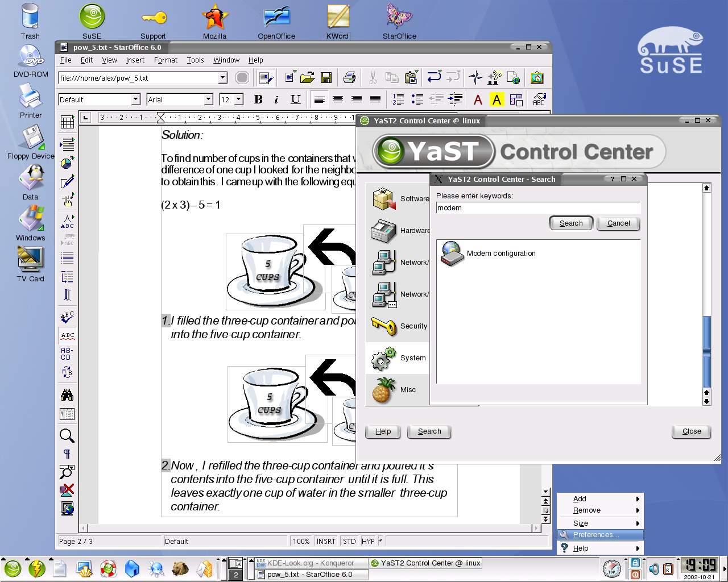Click the Paste clipboard icon in StarOffice

pyautogui.click(x=411, y=78)
